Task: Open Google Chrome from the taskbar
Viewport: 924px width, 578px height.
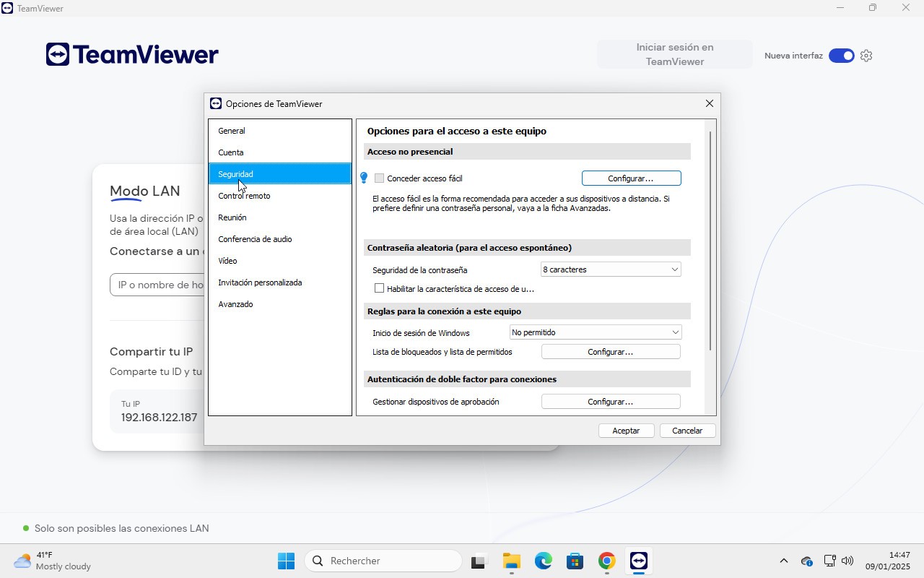Action: [x=607, y=561]
